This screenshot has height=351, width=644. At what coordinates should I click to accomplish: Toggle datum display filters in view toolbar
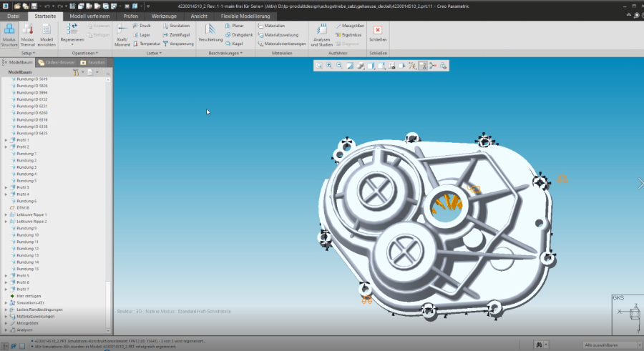tap(412, 66)
